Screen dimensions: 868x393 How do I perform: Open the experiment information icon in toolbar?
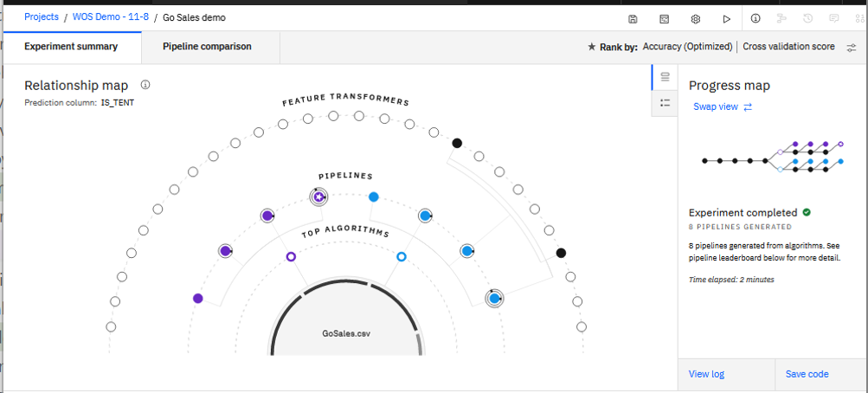coord(755,18)
